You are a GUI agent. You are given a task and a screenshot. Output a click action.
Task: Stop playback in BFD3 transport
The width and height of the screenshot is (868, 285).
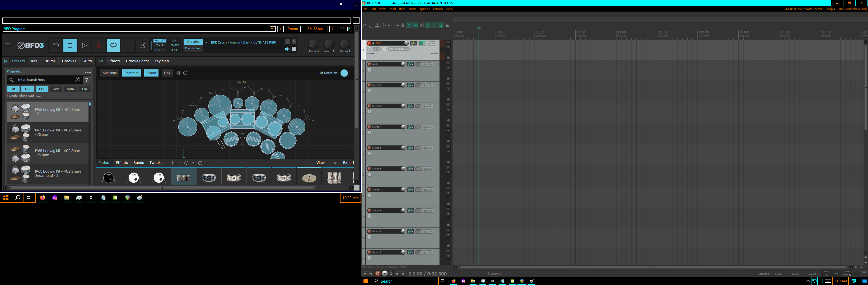pos(70,45)
